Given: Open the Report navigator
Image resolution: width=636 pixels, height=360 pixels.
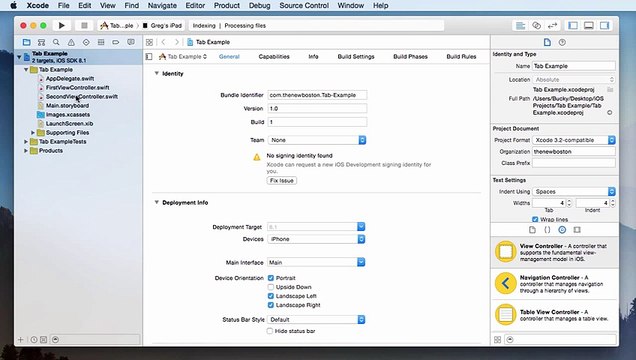Looking at the screenshot, I should coord(131,42).
